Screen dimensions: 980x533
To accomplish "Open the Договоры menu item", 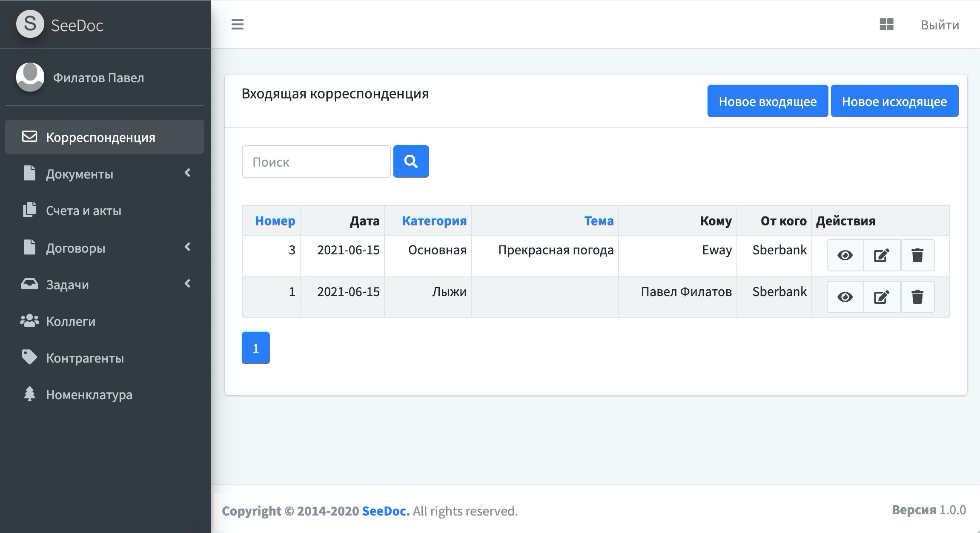I will [x=105, y=248].
